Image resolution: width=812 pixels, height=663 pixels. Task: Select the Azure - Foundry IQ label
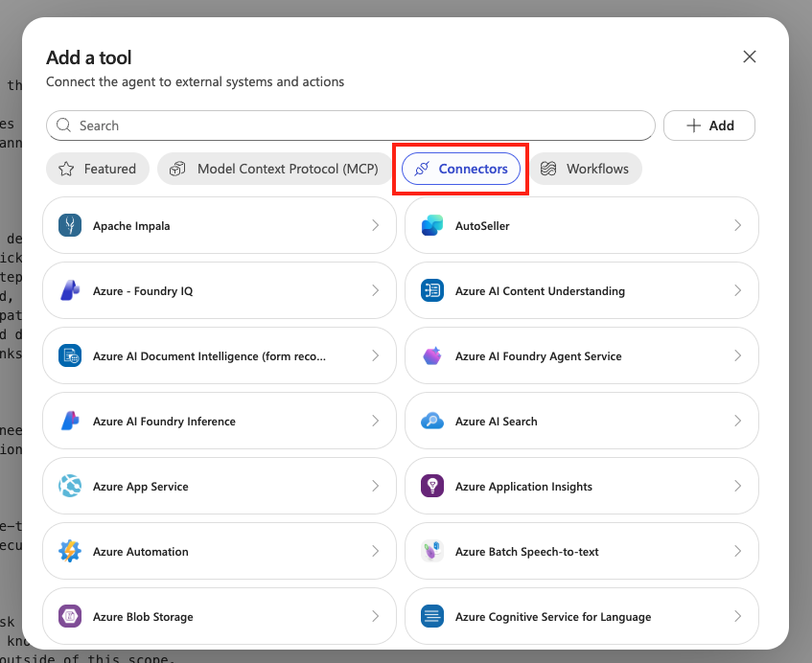[x=143, y=291]
